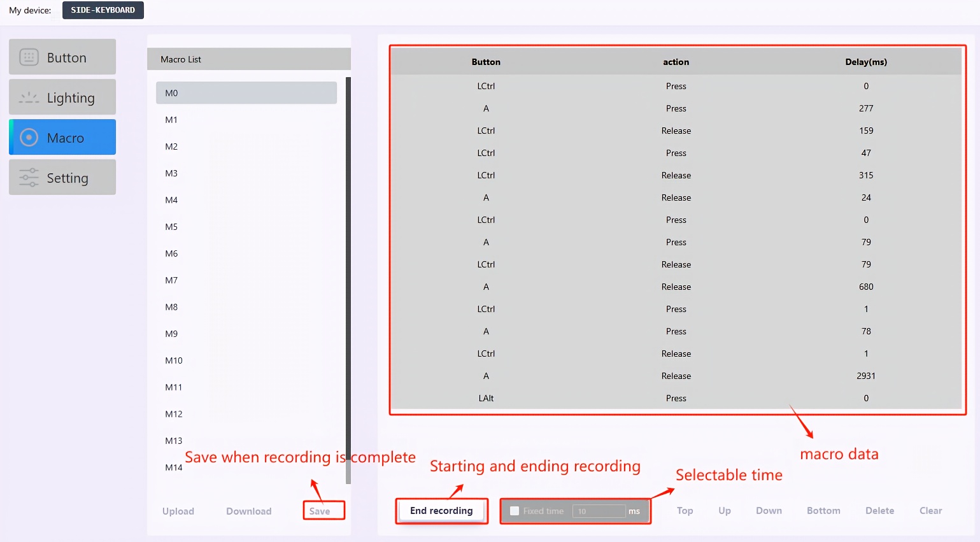Select macro M14 entry
980x542 pixels.
(174, 467)
